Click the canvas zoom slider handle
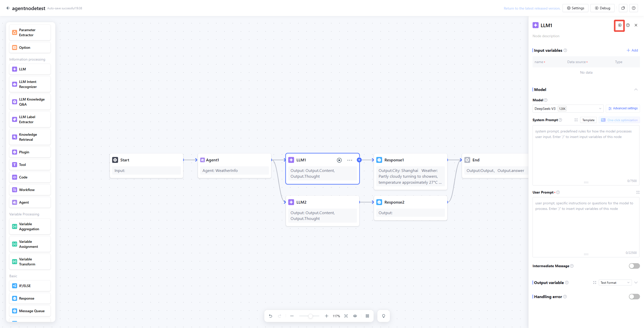Screen dimensions: 644x328 tap(310, 316)
